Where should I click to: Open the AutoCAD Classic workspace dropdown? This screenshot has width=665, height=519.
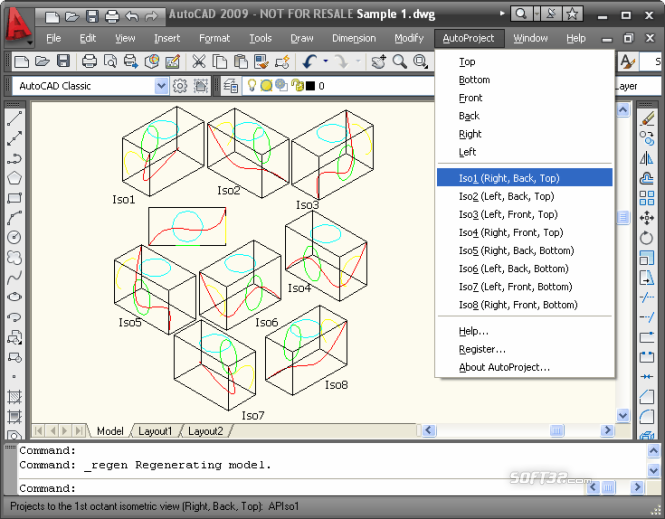(161, 86)
